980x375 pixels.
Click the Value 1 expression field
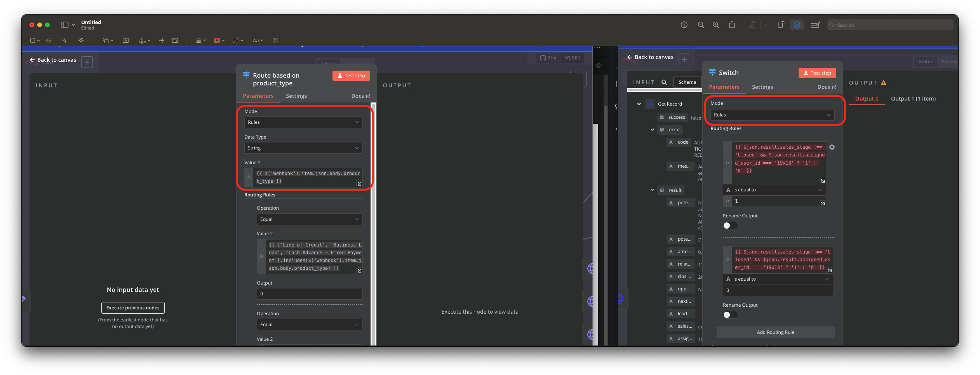[308, 177]
